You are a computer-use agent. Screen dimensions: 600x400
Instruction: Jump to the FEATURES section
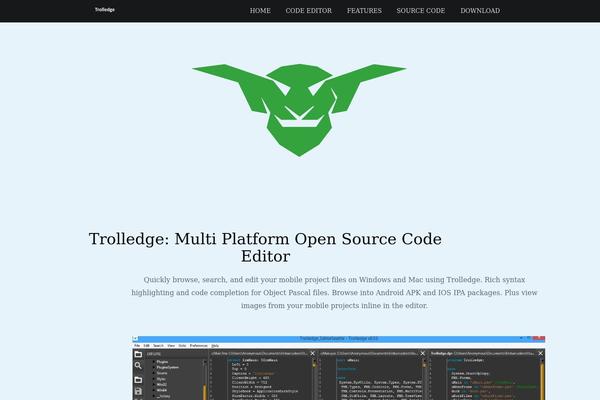[x=364, y=11]
